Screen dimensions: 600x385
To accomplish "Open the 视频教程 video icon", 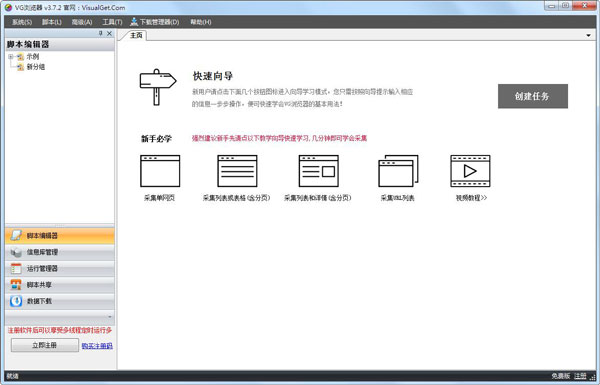I will coord(470,171).
